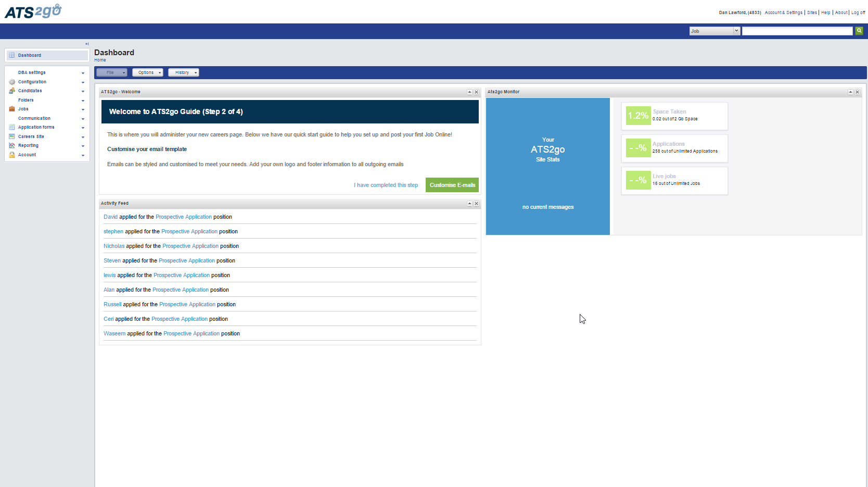This screenshot has height=487, width=868.
Task: Click inside the top search text field
Action: 797,31
